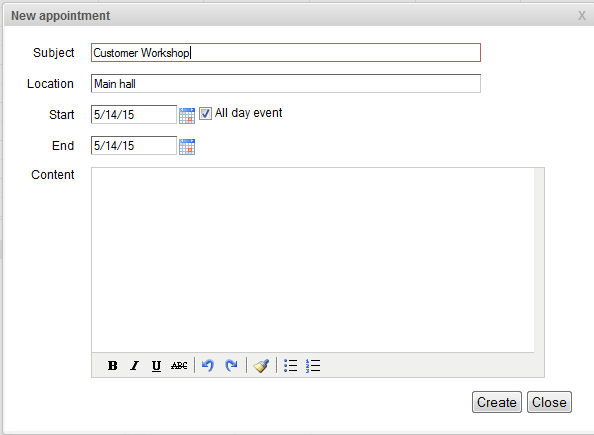This screenshot has height=435, width=594.
Task: Undo last edit in content editor
Action: [x=208, y=366]
